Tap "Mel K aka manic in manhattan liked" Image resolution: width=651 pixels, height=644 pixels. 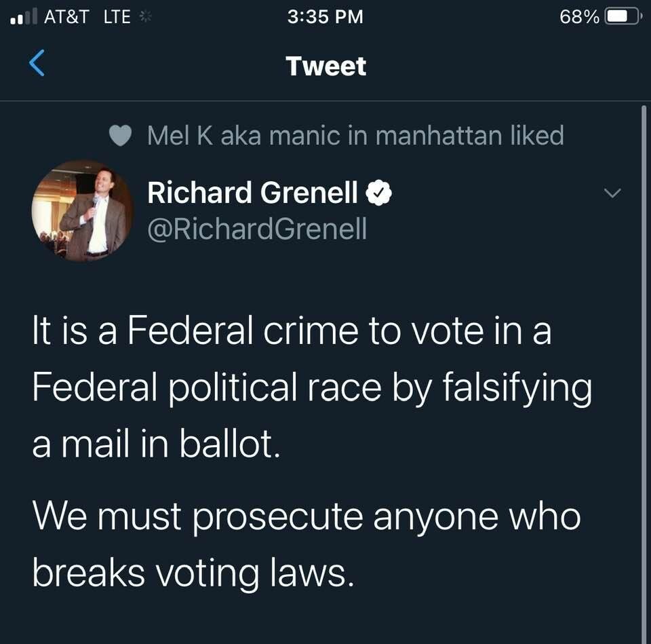coord(355,136)
